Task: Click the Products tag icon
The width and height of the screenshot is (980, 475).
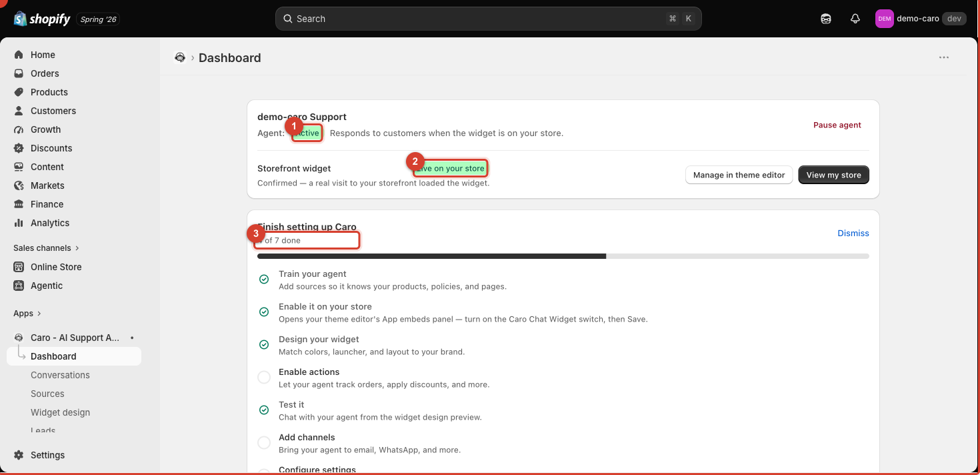Action: pyautogui.click(x=19, y=92)
